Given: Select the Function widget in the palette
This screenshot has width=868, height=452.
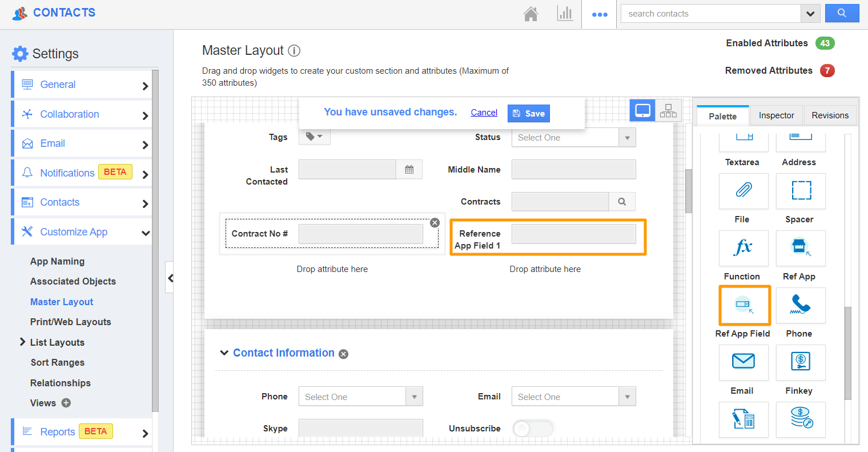Looking at the screenshot, I should [744, 248].
